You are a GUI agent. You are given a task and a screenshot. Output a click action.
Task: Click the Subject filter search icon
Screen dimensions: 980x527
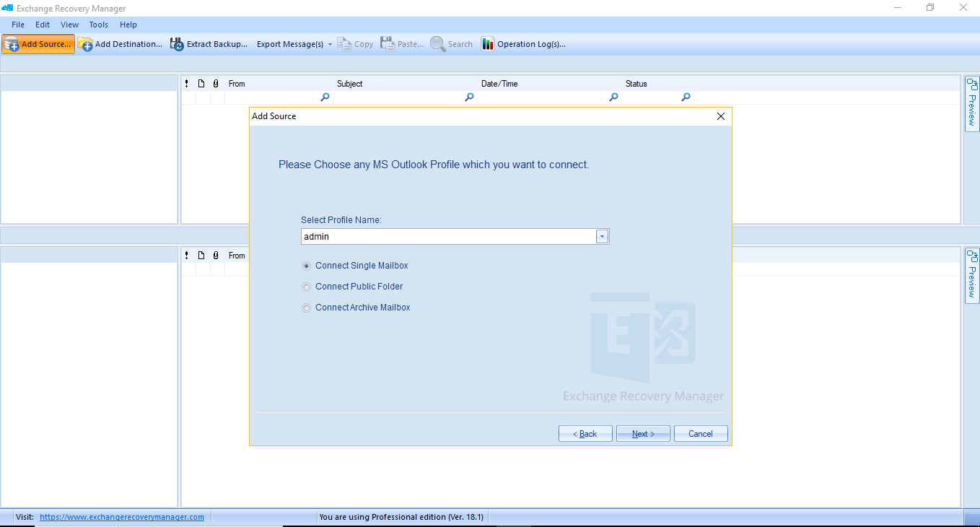469,97
